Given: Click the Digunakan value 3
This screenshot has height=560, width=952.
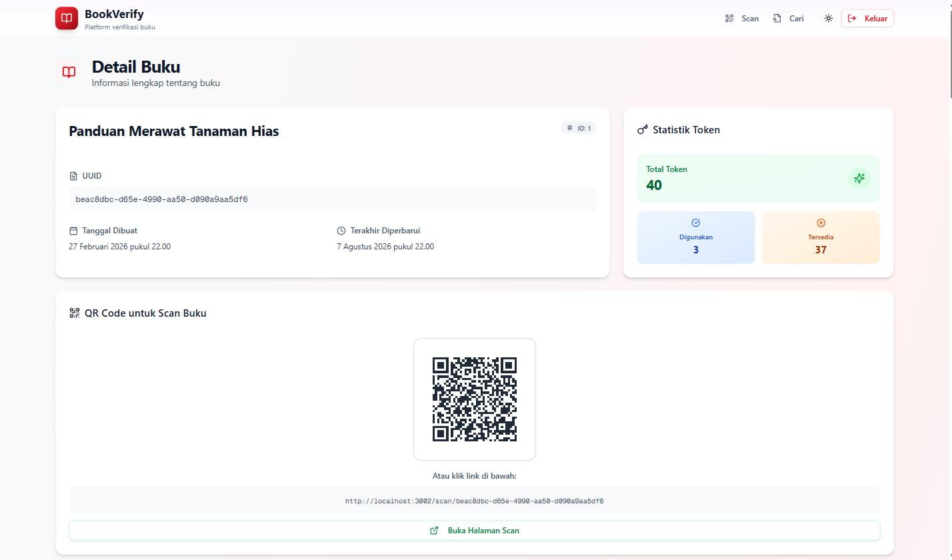Looking at the screenshot, I should tap(696, 250).
